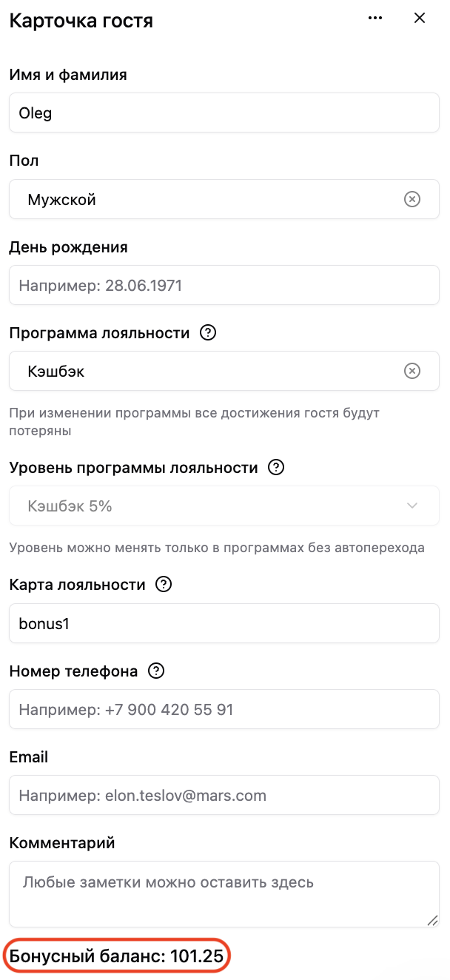Clear the selected Кэшбэк loyalty program
The image size is (450, 980).
pyautogui.click(x=412, y=371)
